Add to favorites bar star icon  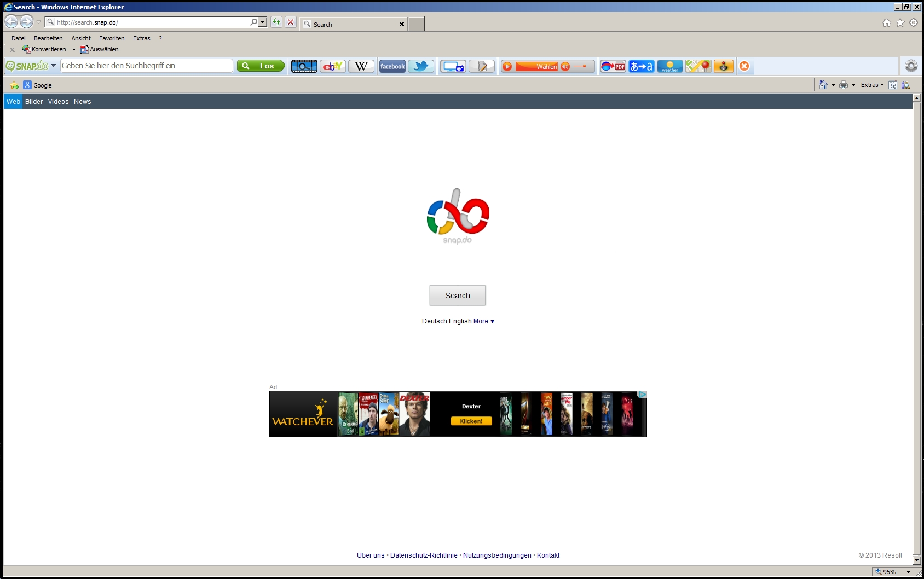pos(14,85)
